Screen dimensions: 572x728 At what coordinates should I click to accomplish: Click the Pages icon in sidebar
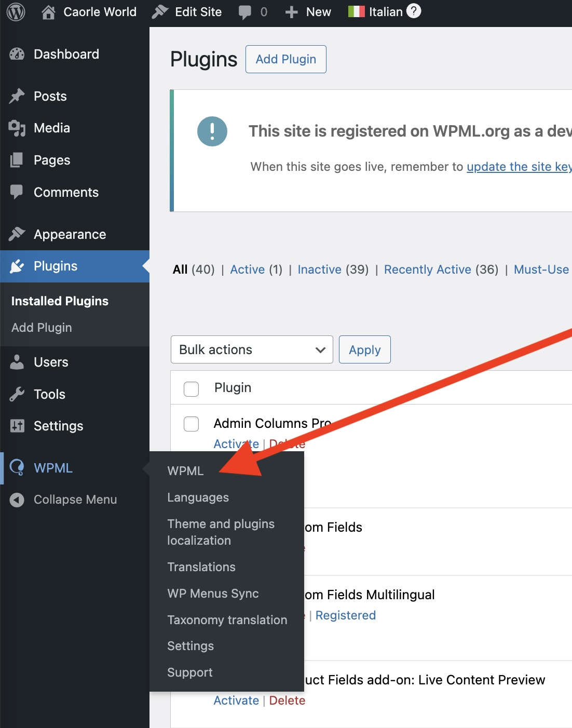click(x=17, y=160)
